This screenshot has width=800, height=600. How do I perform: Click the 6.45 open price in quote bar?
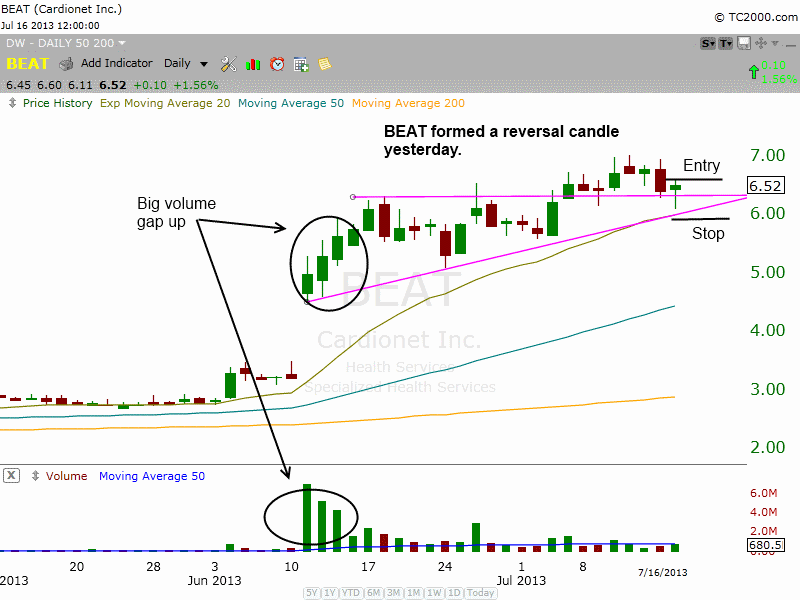18,85
